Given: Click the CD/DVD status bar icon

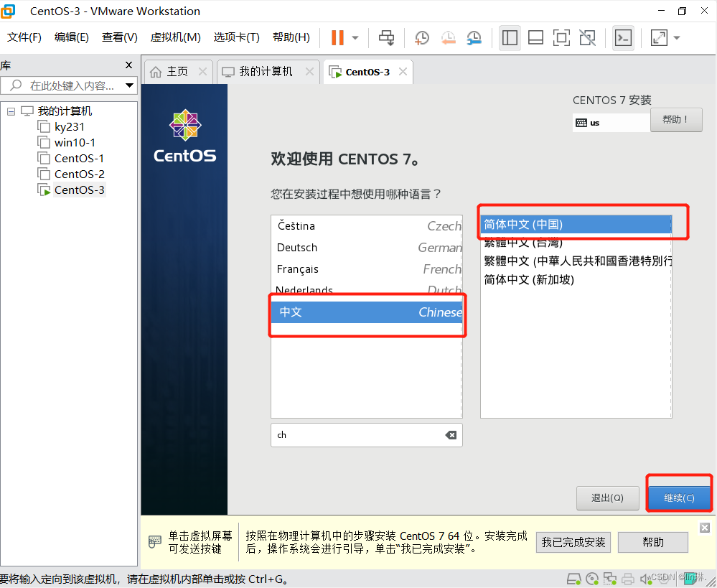Looking at the screenshot, I should (592, 579).
